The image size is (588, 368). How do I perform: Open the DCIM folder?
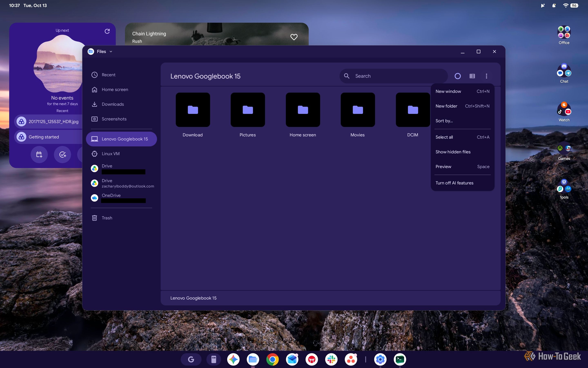413,115
